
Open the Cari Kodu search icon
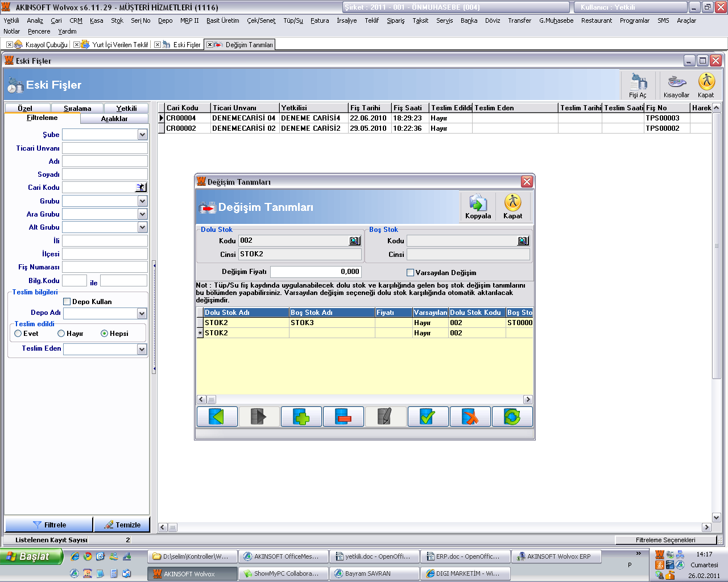pyautogui.click(x=141, y=188)
